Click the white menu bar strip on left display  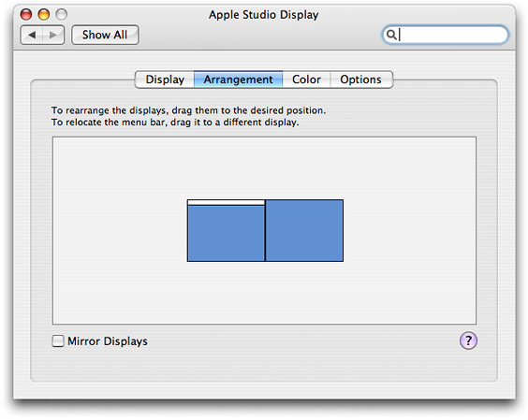pyautogui.click(x=226, y=202)
